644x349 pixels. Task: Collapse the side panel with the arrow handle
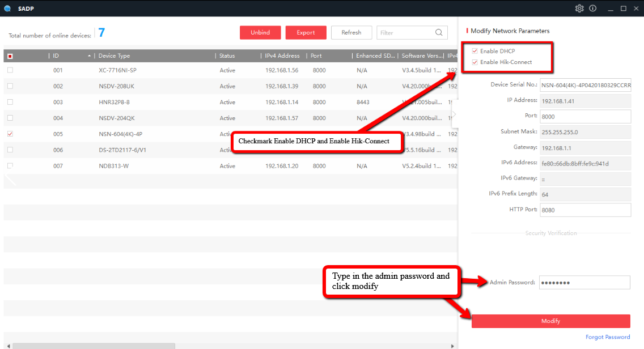454,114
